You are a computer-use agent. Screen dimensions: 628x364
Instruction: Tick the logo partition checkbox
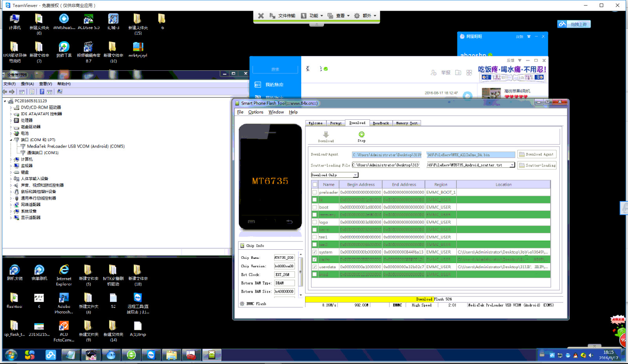315,222
